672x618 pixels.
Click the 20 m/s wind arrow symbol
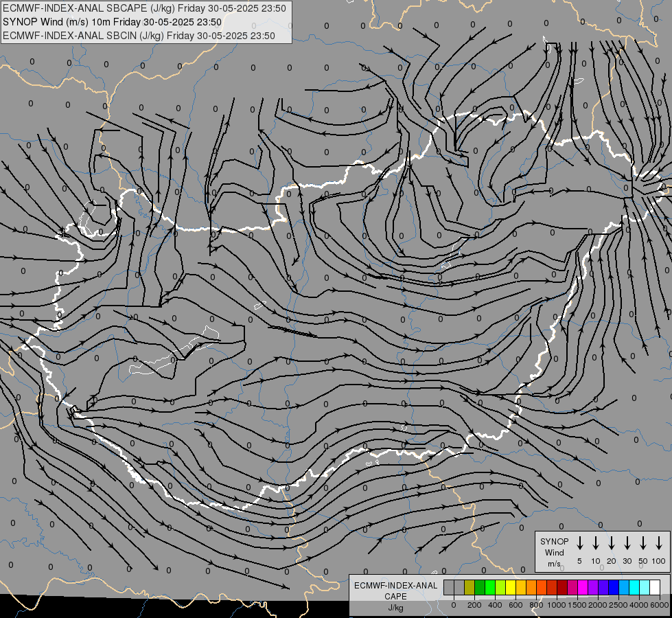click(x=612, y=543)
